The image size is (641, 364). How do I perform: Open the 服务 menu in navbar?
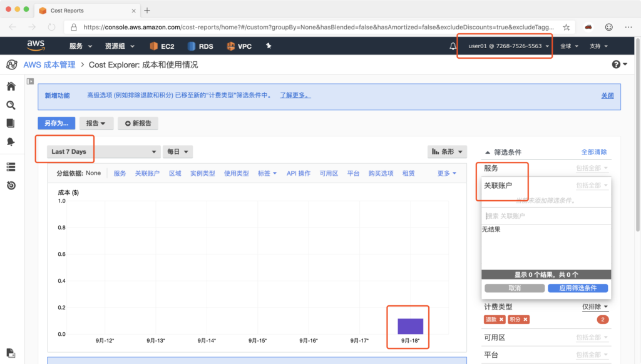(x=81, y=46)
